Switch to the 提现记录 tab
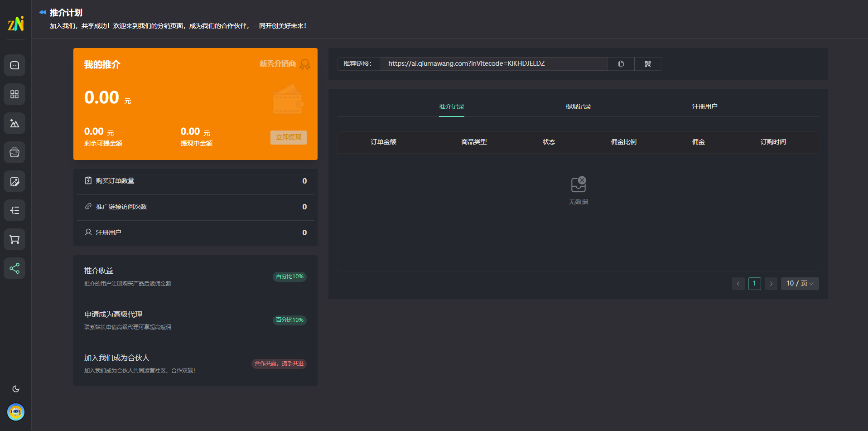This screenshot has height=431, width=868. [x=579, y=107]
